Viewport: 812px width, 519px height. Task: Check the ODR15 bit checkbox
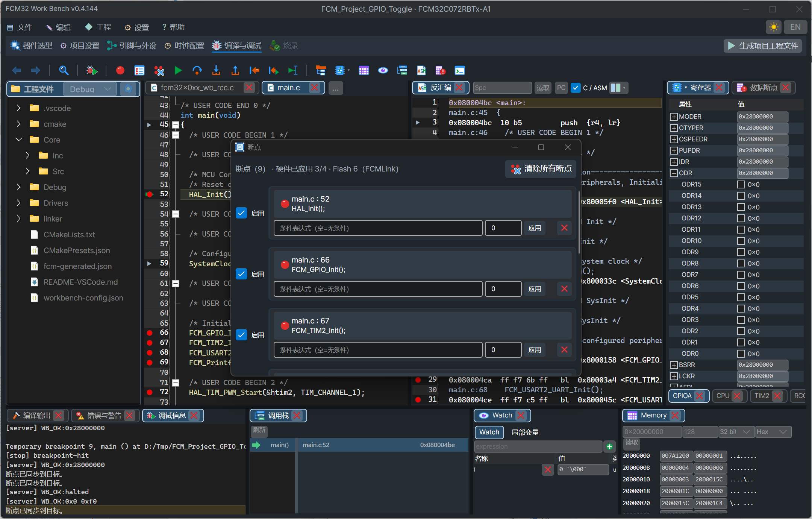point(741,184)
